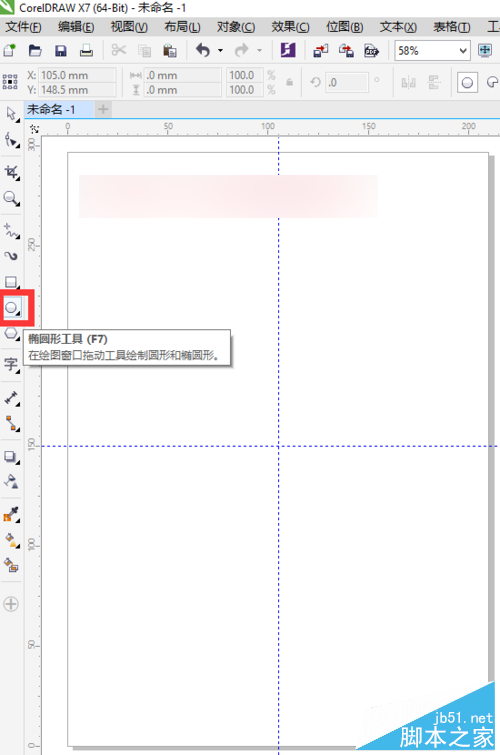Mirror horizontally button
The height and width of the screenshot is (755, 500).
[408, 82]
